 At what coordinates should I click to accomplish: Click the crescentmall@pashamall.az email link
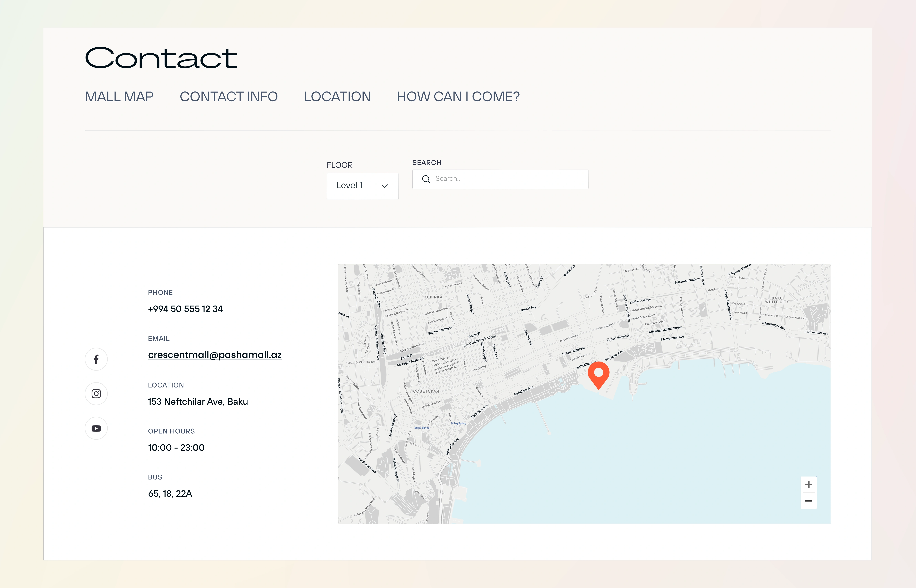point(215,355)
